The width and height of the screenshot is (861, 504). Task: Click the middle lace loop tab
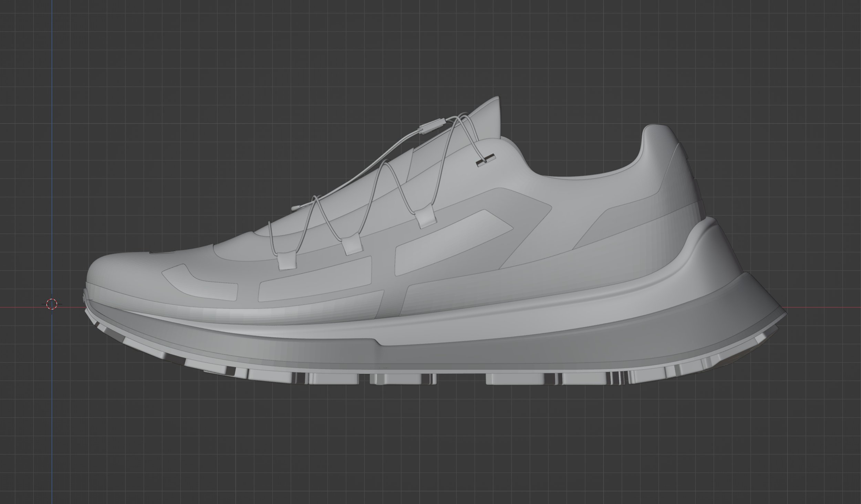[x=351, y=245]
